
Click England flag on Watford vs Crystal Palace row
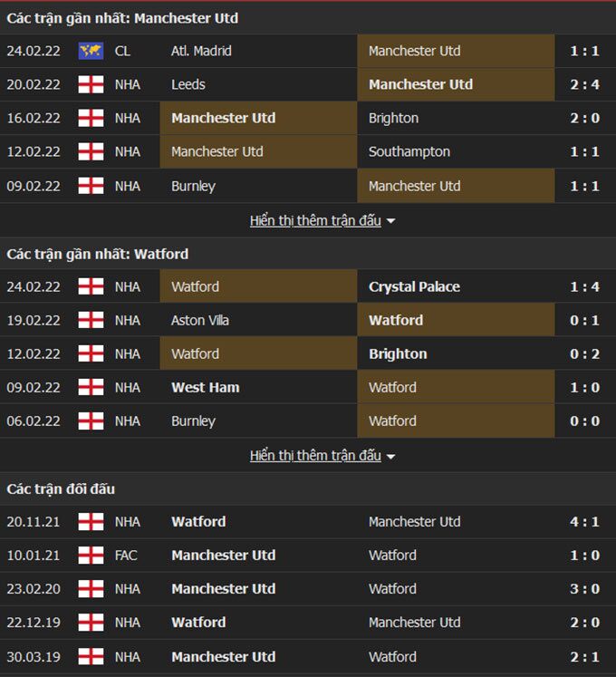pyautogui.click(x=91, y=286)
